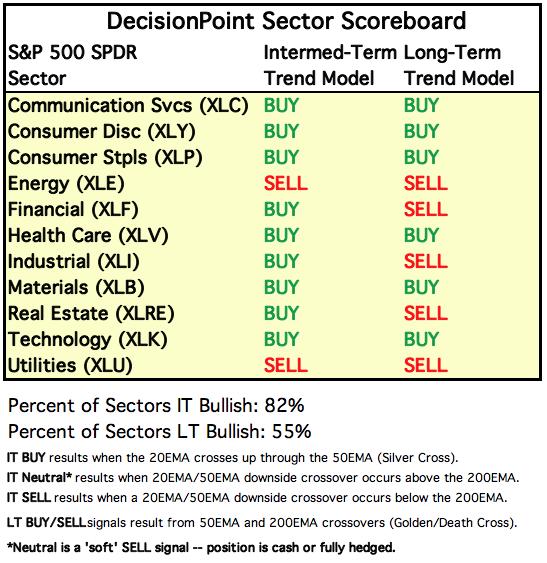Image resolution: width=547 pixels, height=563 pixels.
Task: Select Utilities (XLU) intermediate-term SELL signal
Action: tap(286, 365)
